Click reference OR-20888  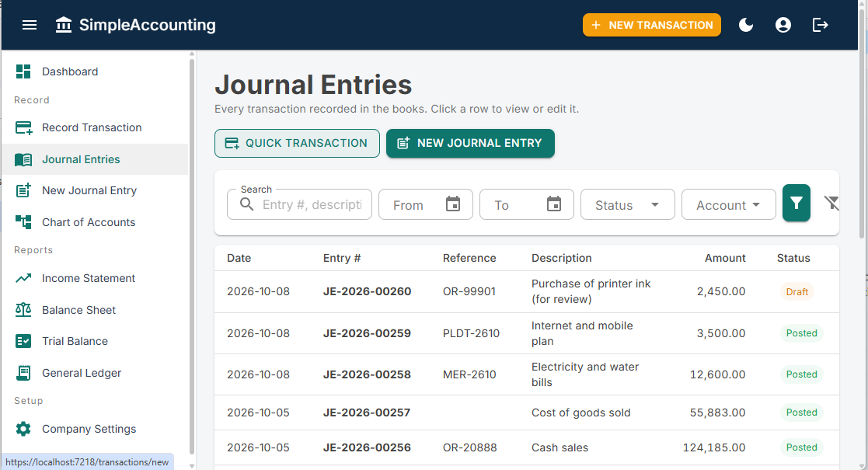(x=470, y=447)
